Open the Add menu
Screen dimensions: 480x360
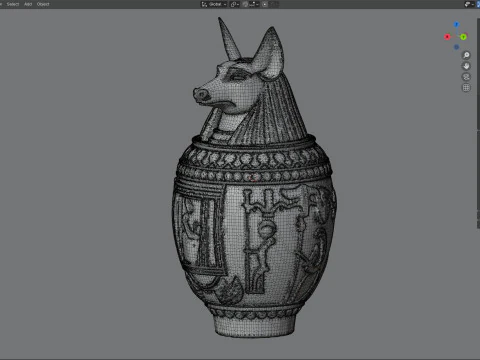(x=28, y=4)
